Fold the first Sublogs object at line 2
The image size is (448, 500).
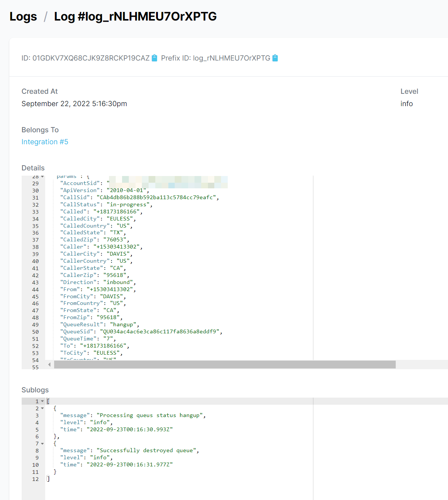click(x=43, y=408)
